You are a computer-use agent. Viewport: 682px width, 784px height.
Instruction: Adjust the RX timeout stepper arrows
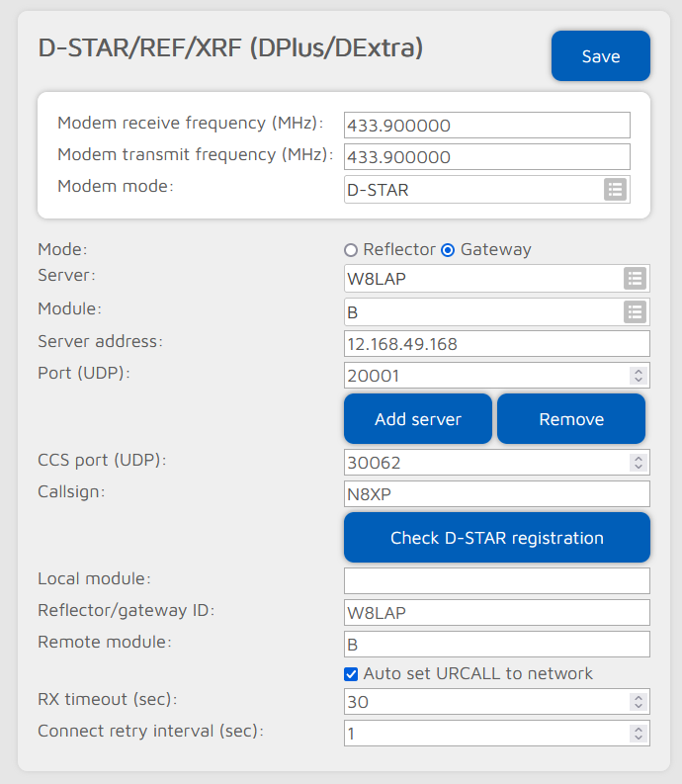[x=638, y=702]
